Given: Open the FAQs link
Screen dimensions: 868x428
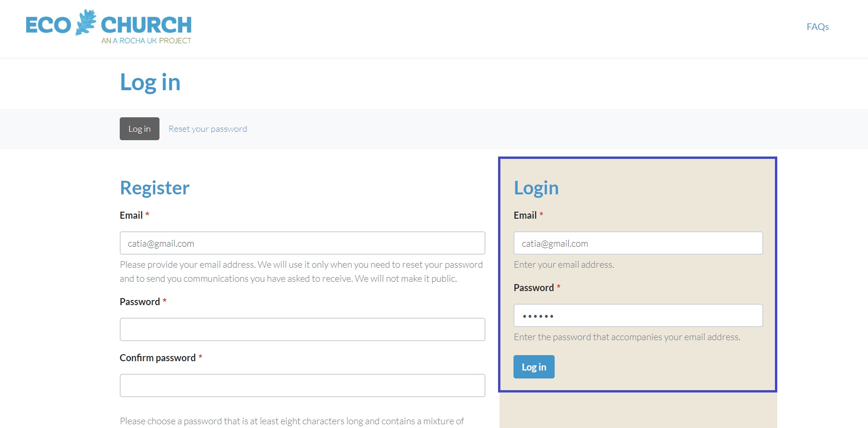Looking at the screenshot, I should click(817, 27).
